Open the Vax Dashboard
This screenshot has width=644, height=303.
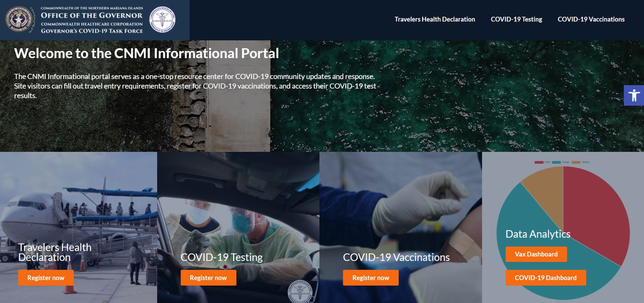click(x=536, y=254)
